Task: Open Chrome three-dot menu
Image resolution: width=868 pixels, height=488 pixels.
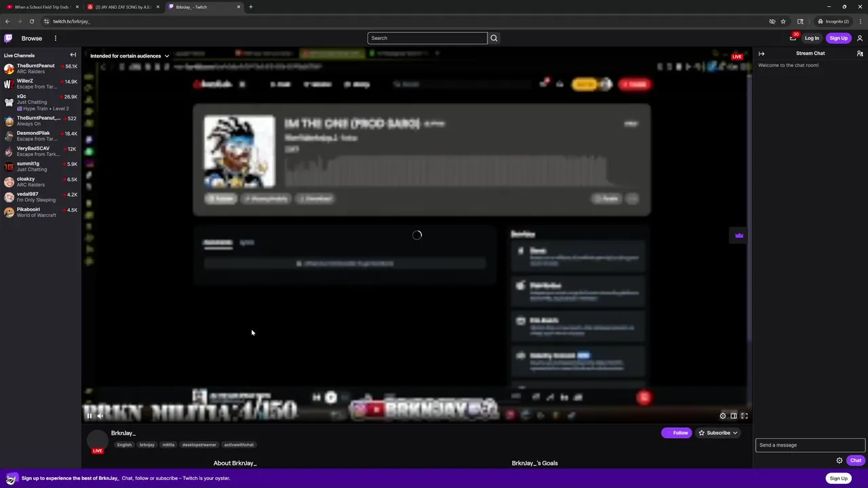Action: (x=860, y=21)
